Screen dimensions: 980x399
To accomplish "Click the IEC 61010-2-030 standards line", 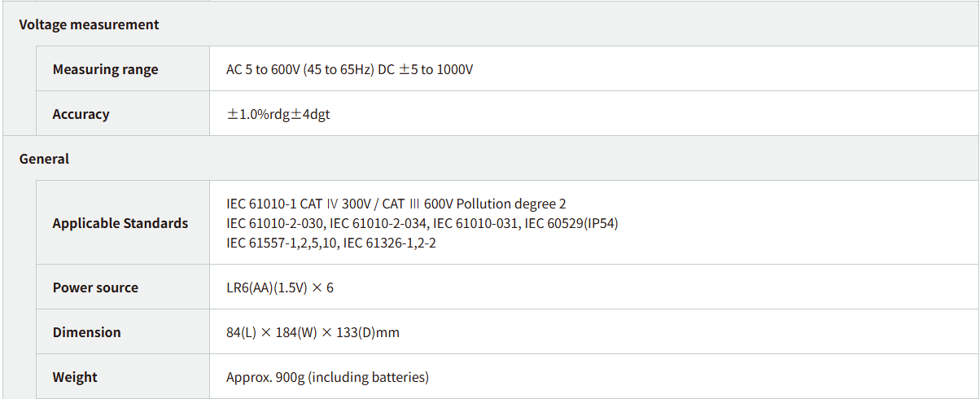I will point(276,223).
